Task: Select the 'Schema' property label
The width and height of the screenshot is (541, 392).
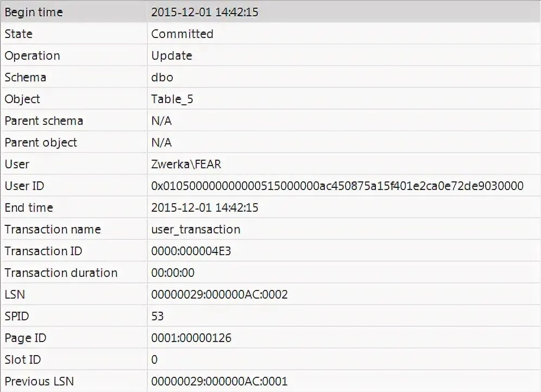Action: (25, 77)
